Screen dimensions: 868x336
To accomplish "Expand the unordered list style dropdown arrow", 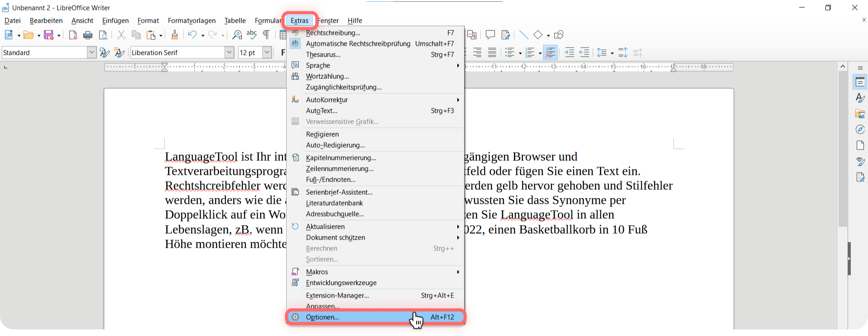I will pyautogui.click(x=520, y=53).
